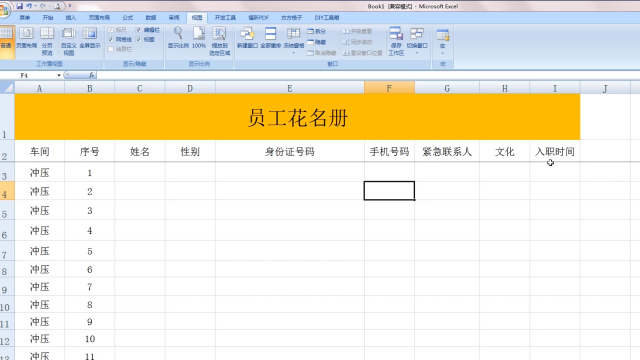This screenshot has width=640, height=360.
Task: Click Save Workspace (保存工作区)
Action: tap(396, 42)
